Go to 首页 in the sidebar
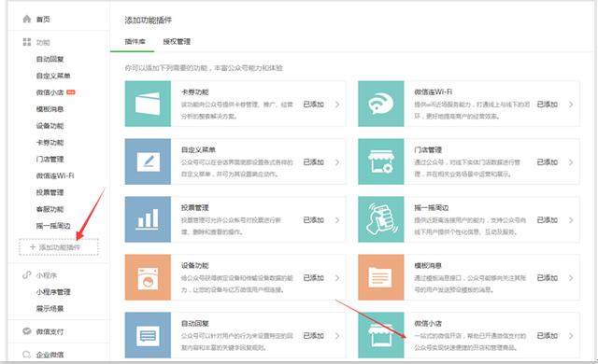Screen dimensions: 598x364 coord(43,19)
